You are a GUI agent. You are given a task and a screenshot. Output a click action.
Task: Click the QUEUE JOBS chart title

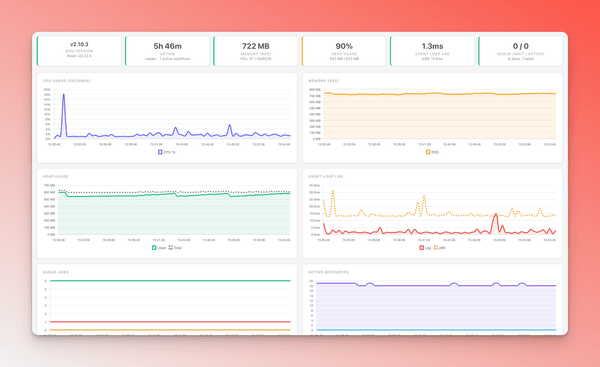(x=56, y=272)
